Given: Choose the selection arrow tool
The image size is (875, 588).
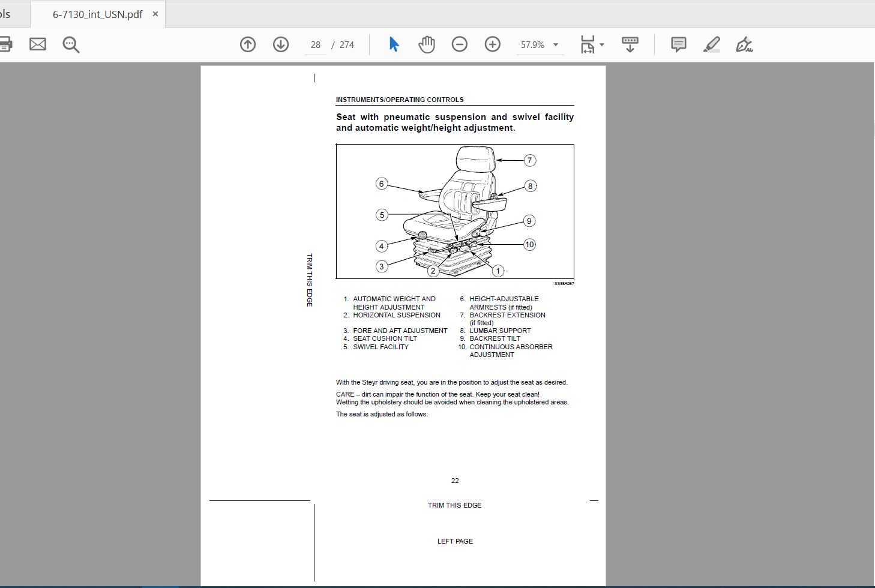Looking at the screenshot, I should 394,44.
